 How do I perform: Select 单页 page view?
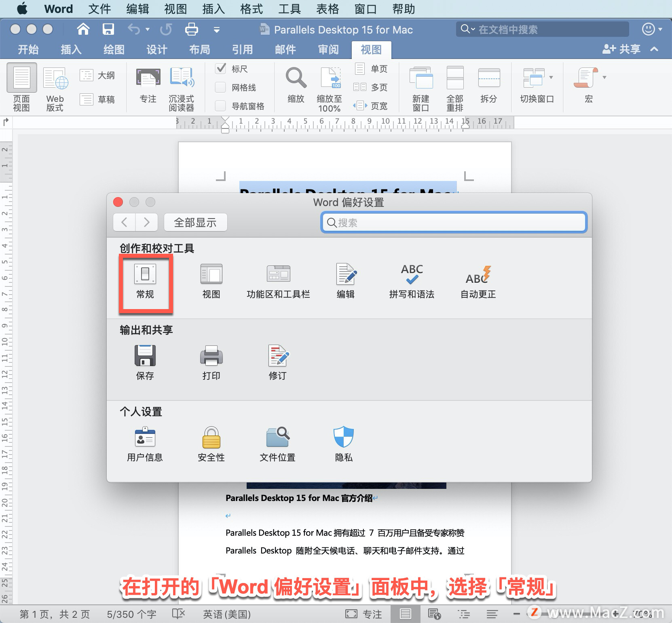point(371,69)
